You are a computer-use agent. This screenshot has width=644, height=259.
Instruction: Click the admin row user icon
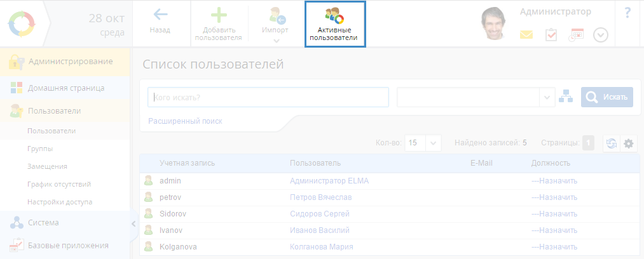(x=149, y=181)
